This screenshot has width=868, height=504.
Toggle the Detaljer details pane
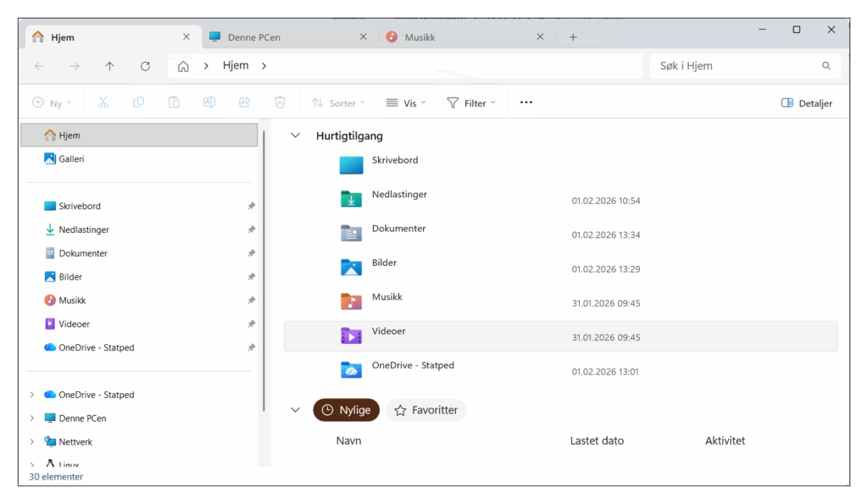(807, 102)
